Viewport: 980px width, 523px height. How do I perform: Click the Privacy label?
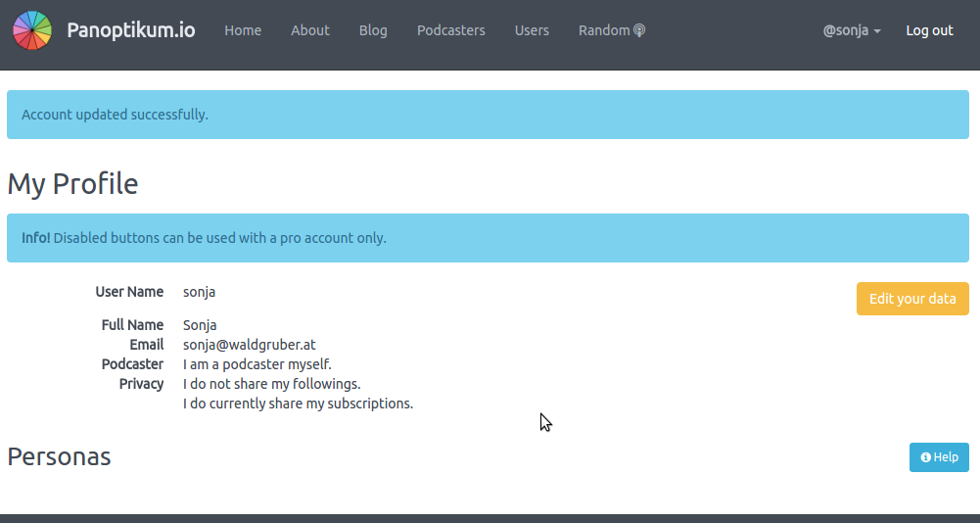(141, 384)
